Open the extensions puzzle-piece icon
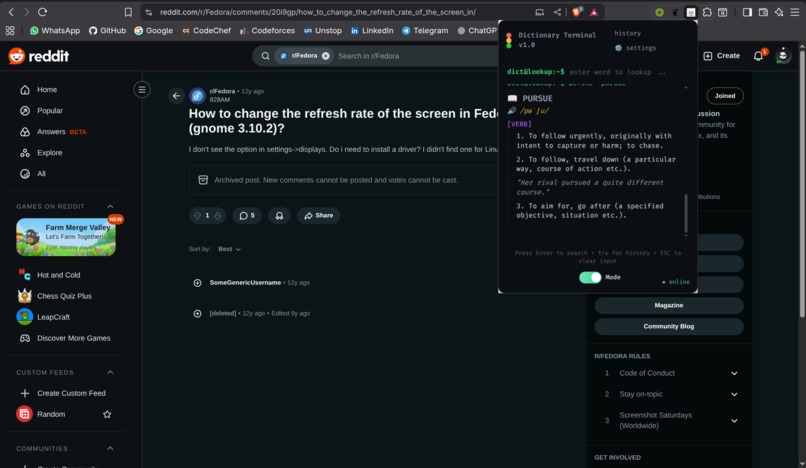Screen dimensions: 806x468 [707, 12]
